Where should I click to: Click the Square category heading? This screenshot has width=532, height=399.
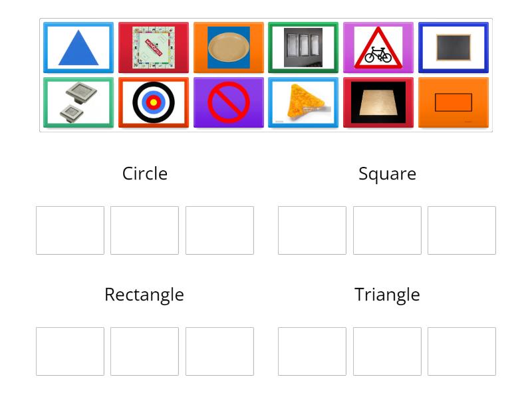coord(388,174)
